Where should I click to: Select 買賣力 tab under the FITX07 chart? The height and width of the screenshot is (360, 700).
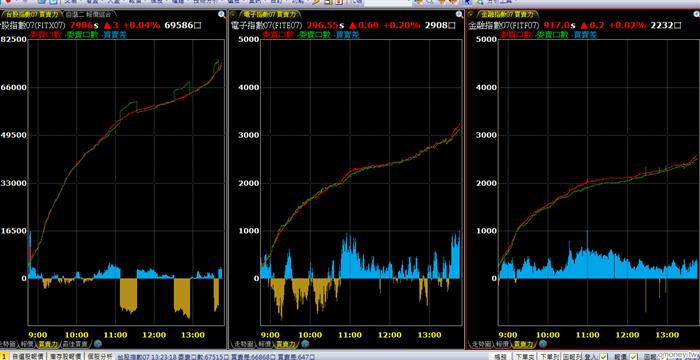point(47,344)
